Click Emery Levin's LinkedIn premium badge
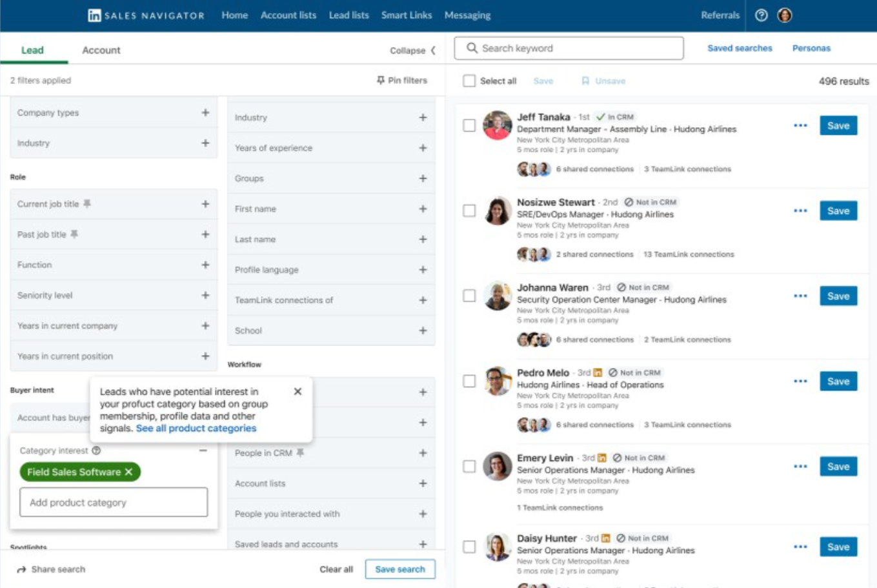Screen dimensions: 877x588 point(602,458)
